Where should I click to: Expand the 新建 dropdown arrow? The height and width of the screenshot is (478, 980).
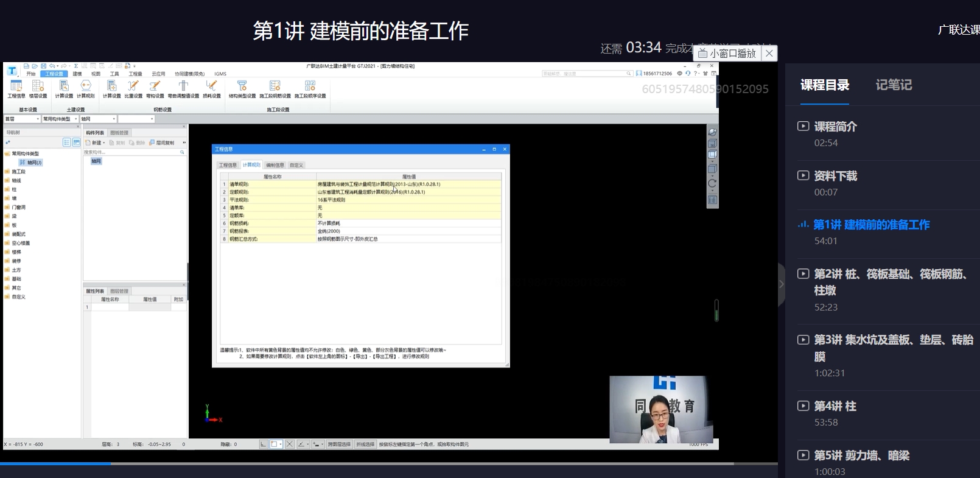tap(104, 143)
